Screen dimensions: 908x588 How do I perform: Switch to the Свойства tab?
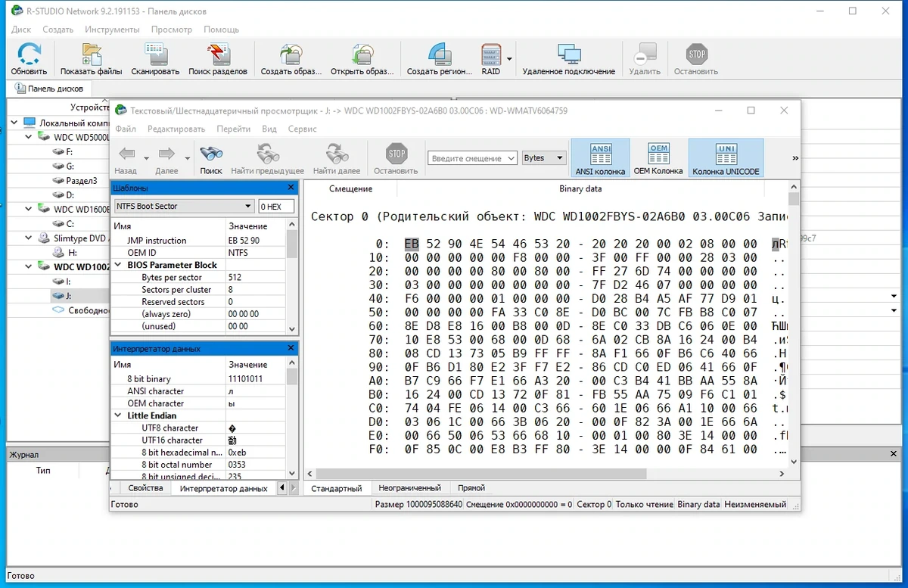(145, 488)
